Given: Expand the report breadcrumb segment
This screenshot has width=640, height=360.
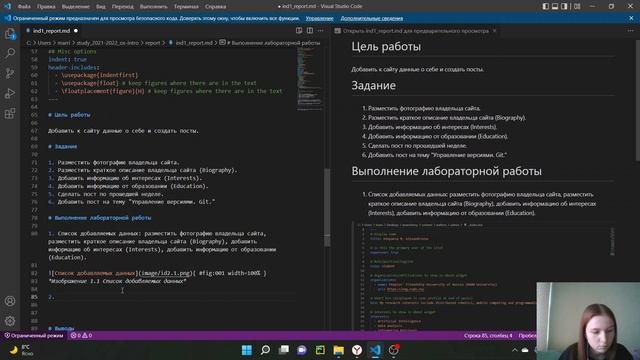Looking at the screenshot, I should tap(153, 43).
